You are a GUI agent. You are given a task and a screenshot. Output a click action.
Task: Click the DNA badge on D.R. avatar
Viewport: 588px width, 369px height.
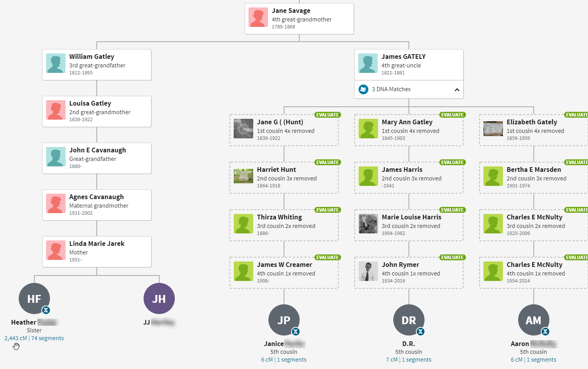pos(420,332)
